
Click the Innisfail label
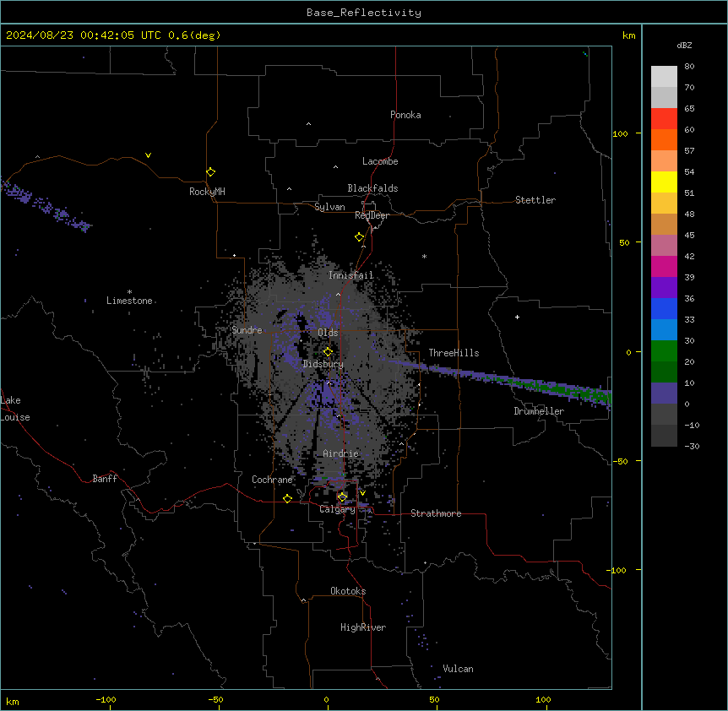[351, 275]
